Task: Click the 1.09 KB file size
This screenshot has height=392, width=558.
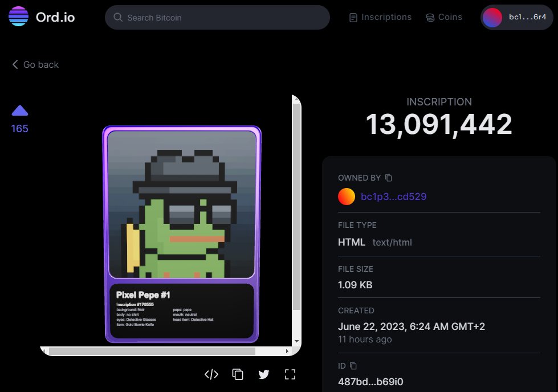Action: pyautogui.click(x=355, y=285)
